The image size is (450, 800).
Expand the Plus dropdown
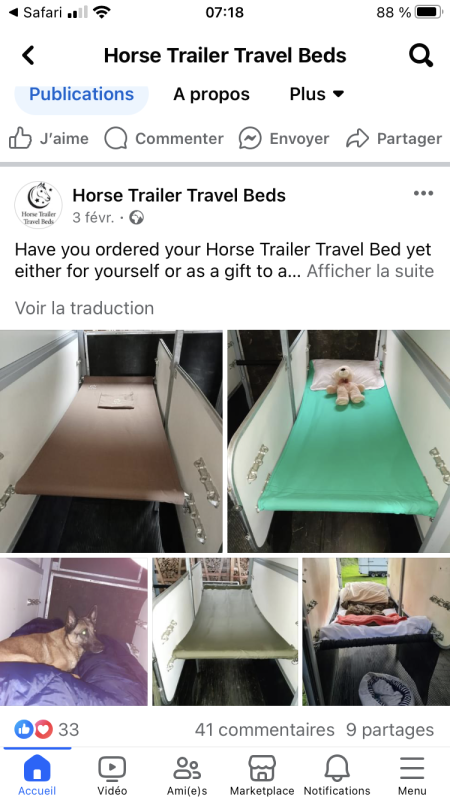[317, 94]
